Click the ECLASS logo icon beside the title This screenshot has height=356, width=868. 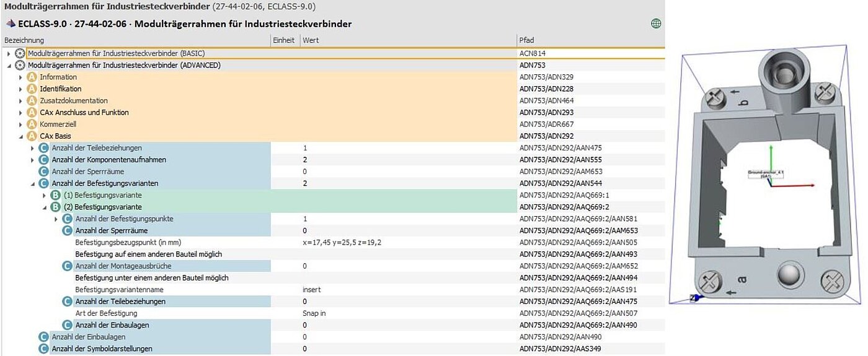11,24
